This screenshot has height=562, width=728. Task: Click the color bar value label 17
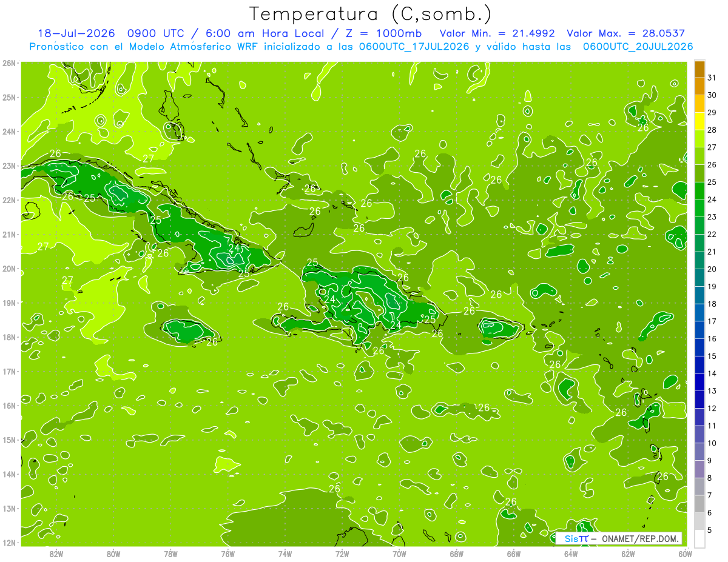tap(712, 321)
